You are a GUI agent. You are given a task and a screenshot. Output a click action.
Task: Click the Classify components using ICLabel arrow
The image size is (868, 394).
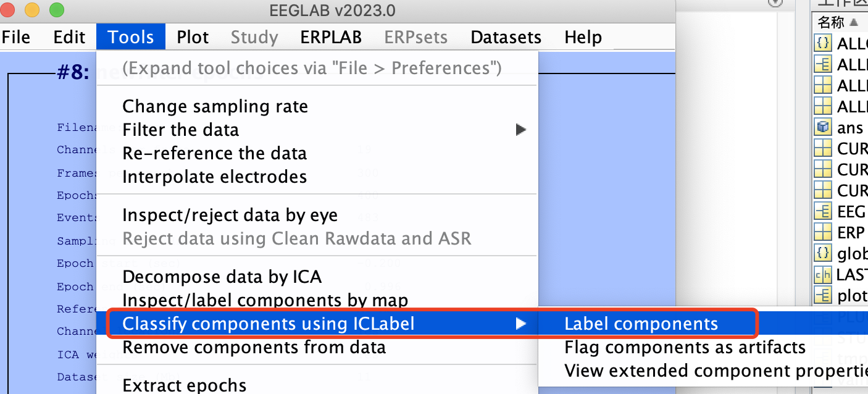(521, 324)
